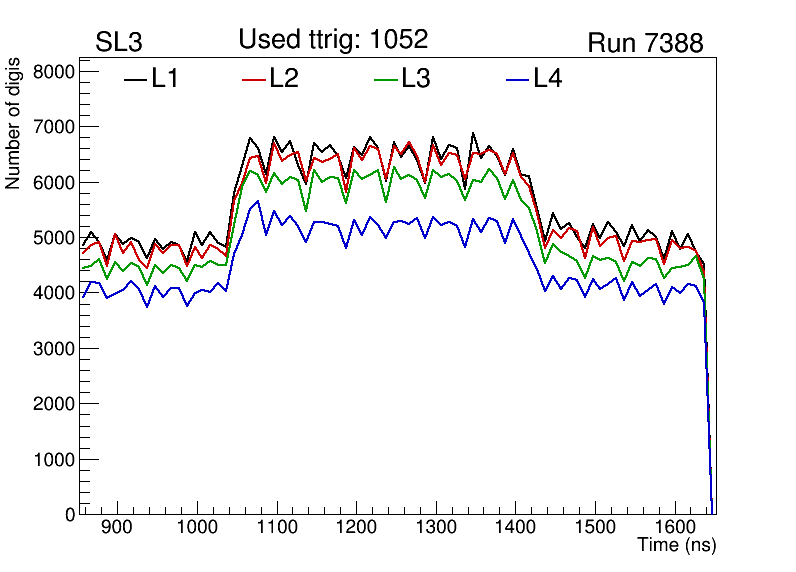Select the L4 legend text label

pyautogui.click(x=547, y=79)
